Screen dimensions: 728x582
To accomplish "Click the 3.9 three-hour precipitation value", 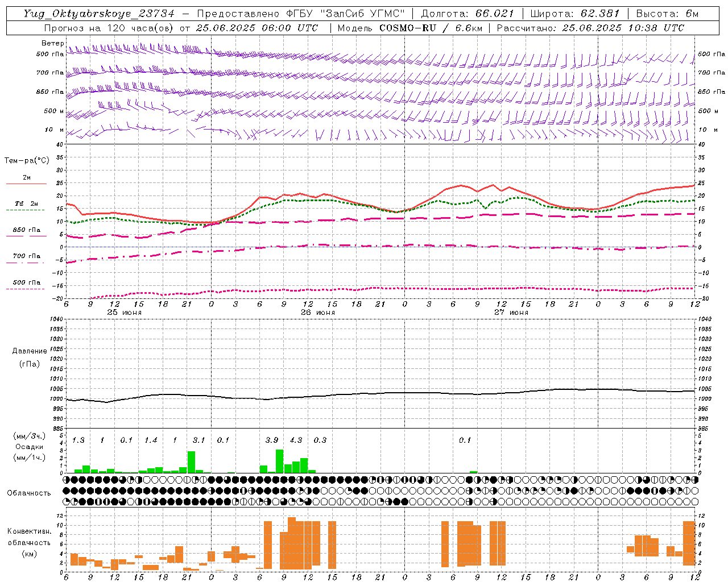I will pos(272,440).
